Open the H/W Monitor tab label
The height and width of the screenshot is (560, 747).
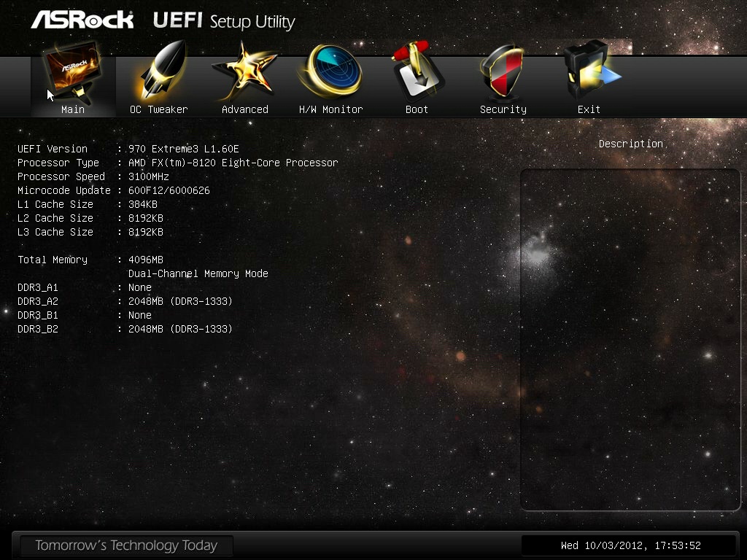[331, 109]
